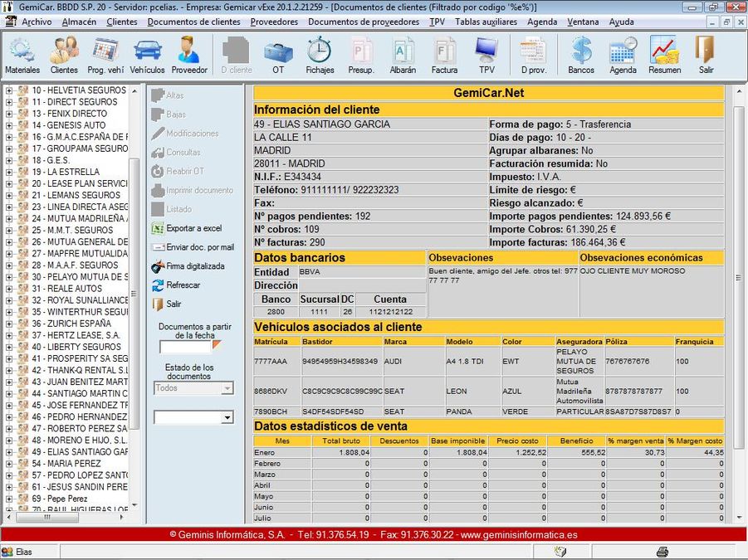The image size is (748, 560).
Task: Click the OJO CLIENTE MUY MOROSO note
Action: (x=633, y=271)
